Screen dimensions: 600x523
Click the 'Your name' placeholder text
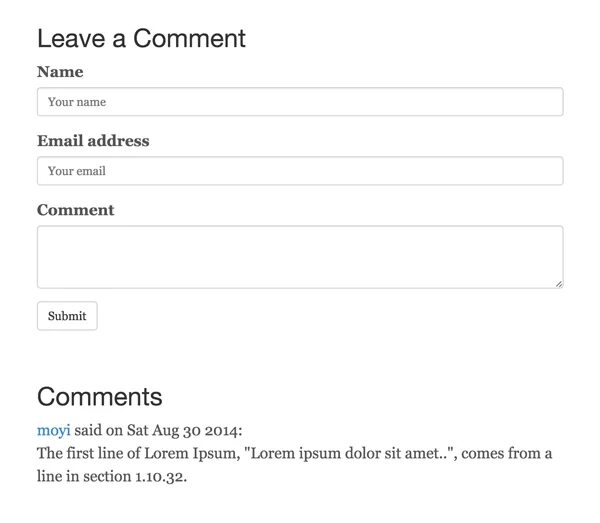click(x=77, y=102)
